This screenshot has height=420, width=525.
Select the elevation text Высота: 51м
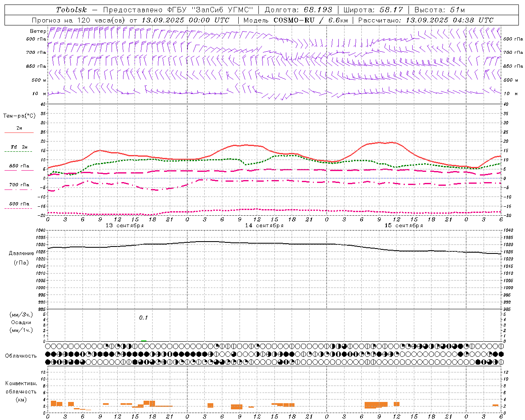tap(440, 10)
